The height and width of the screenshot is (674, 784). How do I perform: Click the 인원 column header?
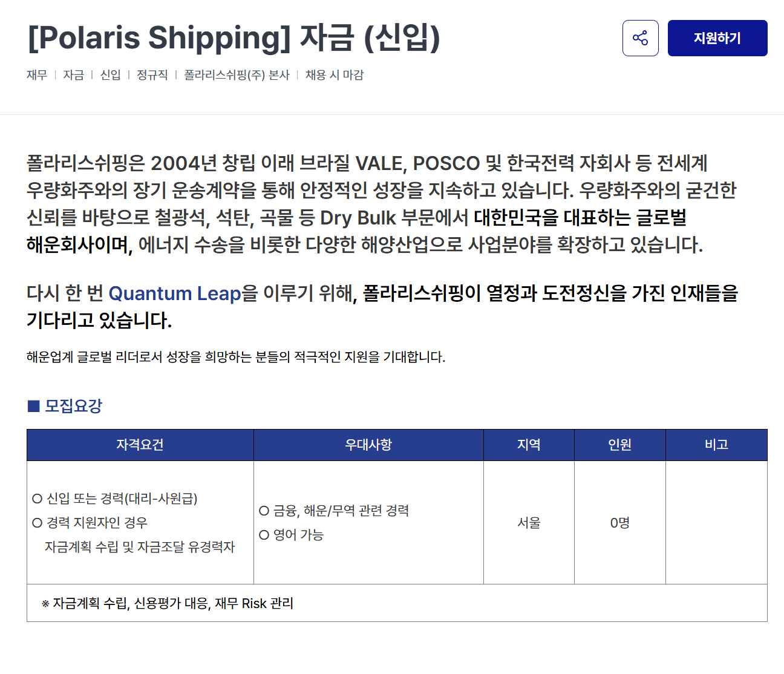(x=619, y=445)
